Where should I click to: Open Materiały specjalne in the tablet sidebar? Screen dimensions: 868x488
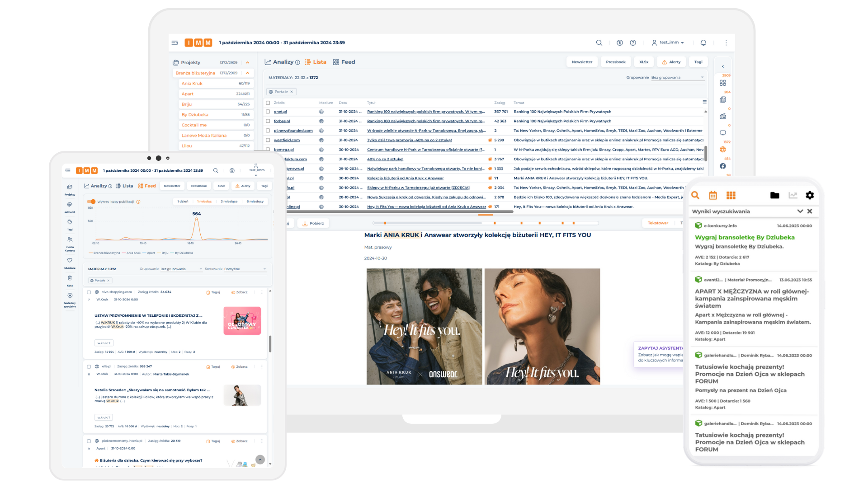pos(70,300)
